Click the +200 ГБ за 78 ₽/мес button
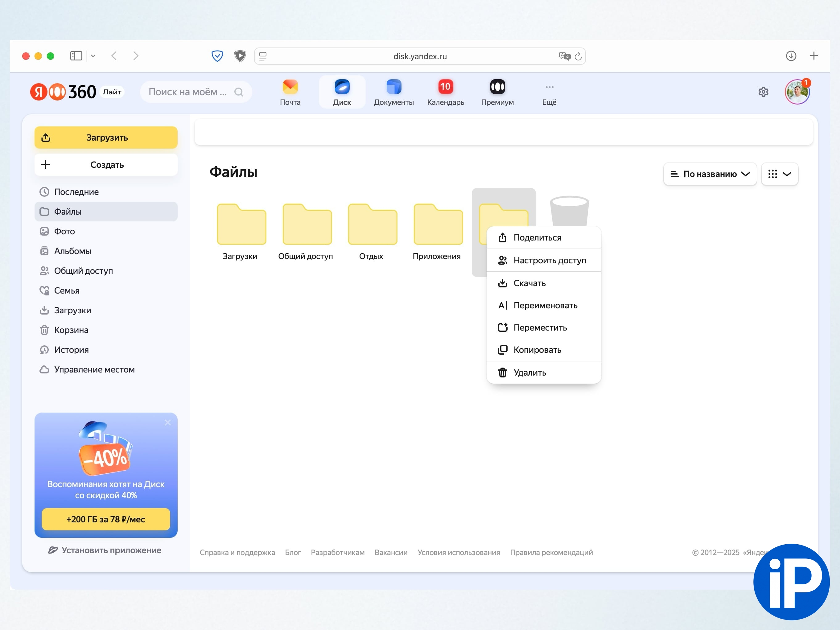The width and height of the screenshot is (840, 630). coord(106,519)
